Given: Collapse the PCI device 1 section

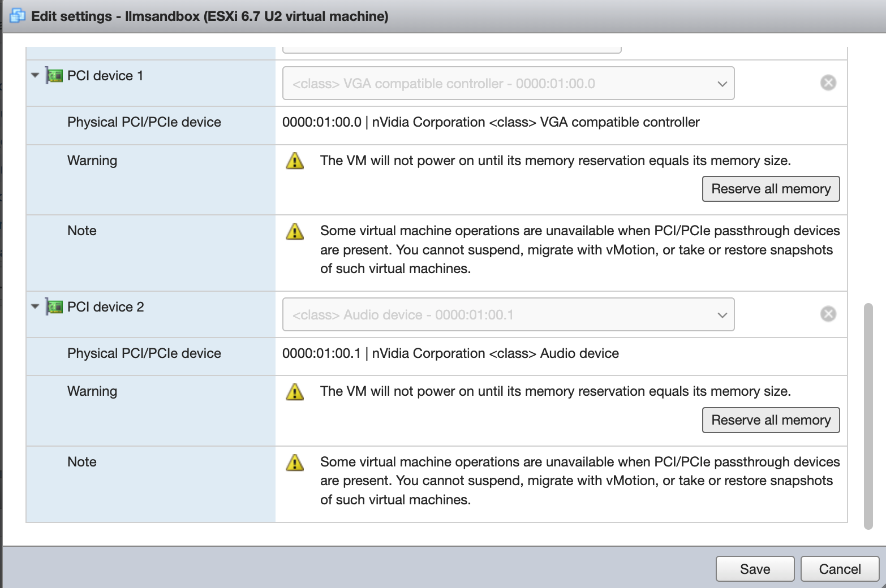Looking at the screenshot, I should (x=35, y=75).
